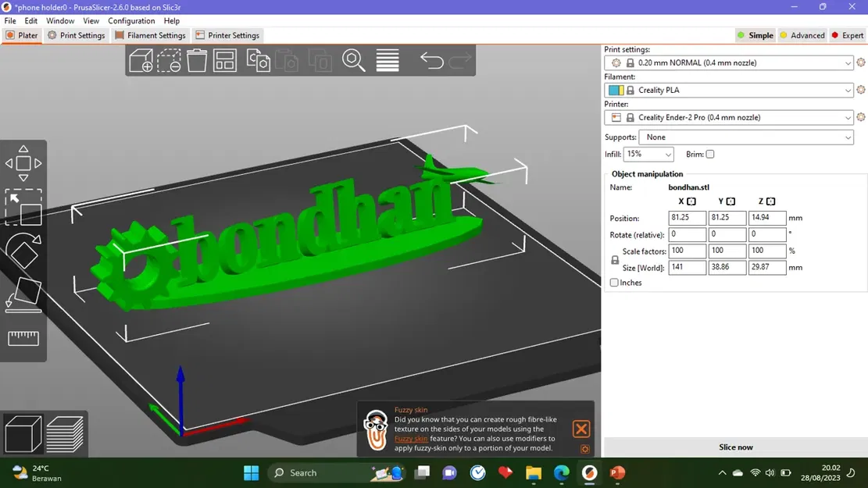Screen dimensions: 868x488
Task: Open the File menu
Action: point(10,21)
